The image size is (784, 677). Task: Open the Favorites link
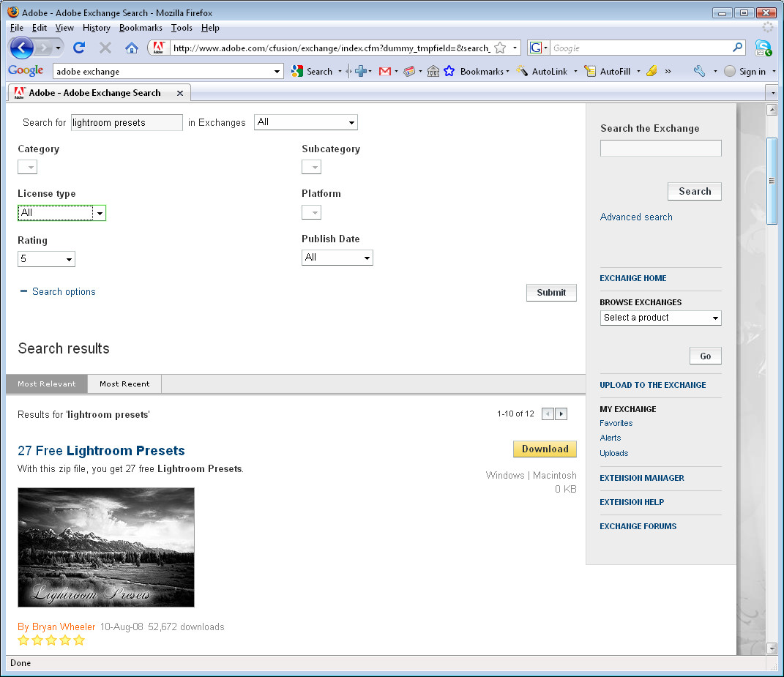click(616, 423)
